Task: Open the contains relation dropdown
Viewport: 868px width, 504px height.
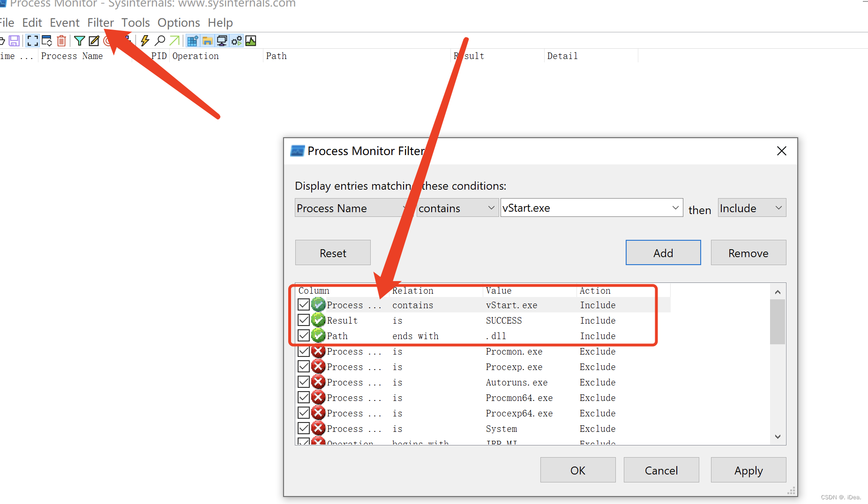Action: (x=457, y=208)
